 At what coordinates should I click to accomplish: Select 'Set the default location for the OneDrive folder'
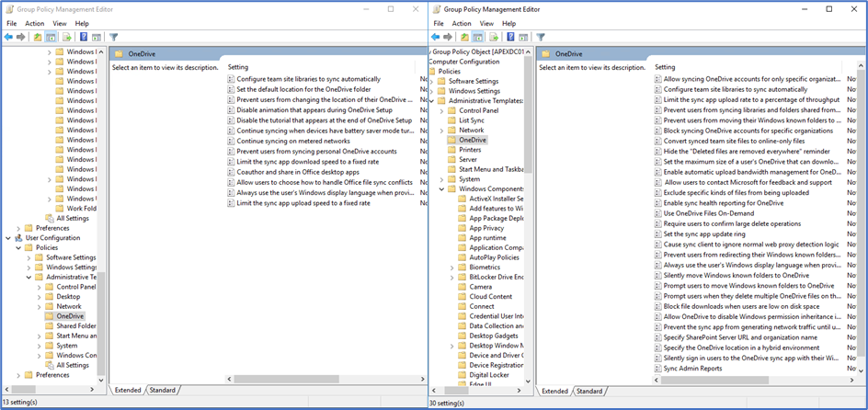point(303,89)
